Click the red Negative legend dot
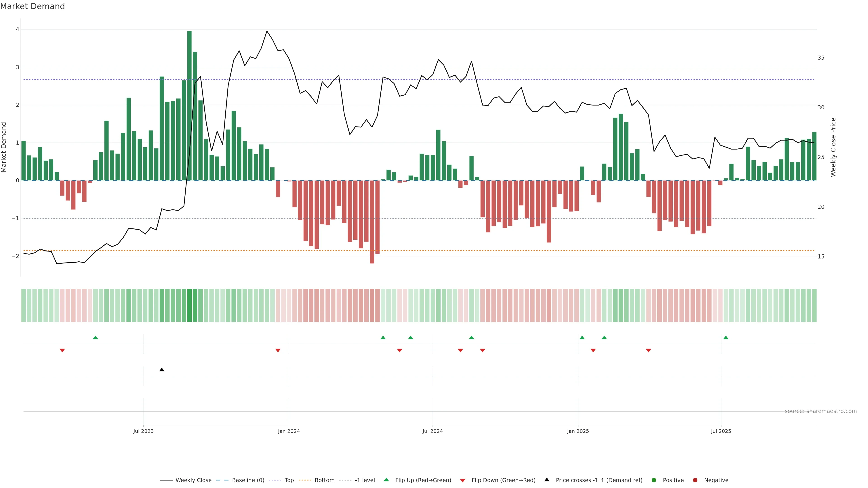The width and height of the screenshot is (868, 488). coord(695,480)
